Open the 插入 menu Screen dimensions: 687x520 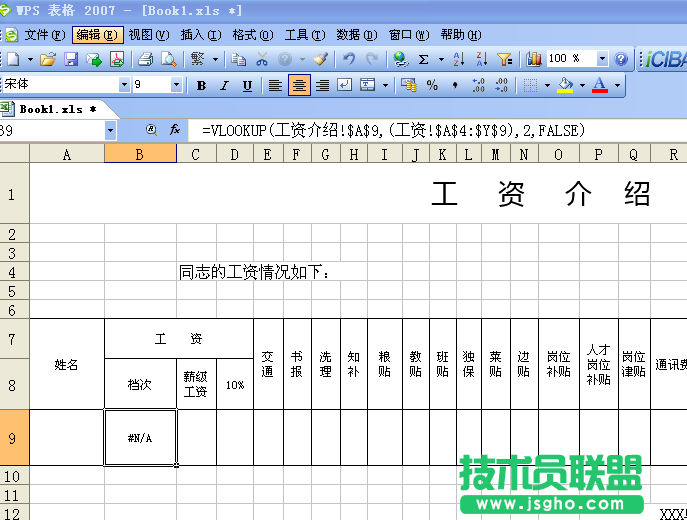(x=201, y=35)
